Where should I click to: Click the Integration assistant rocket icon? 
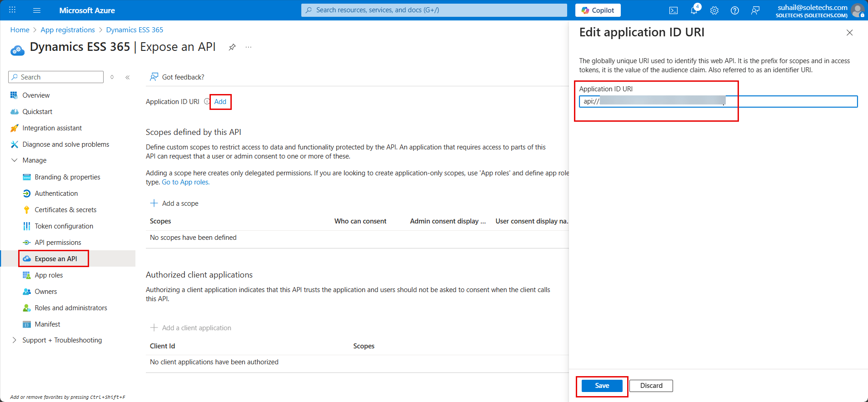pos(14,128)
